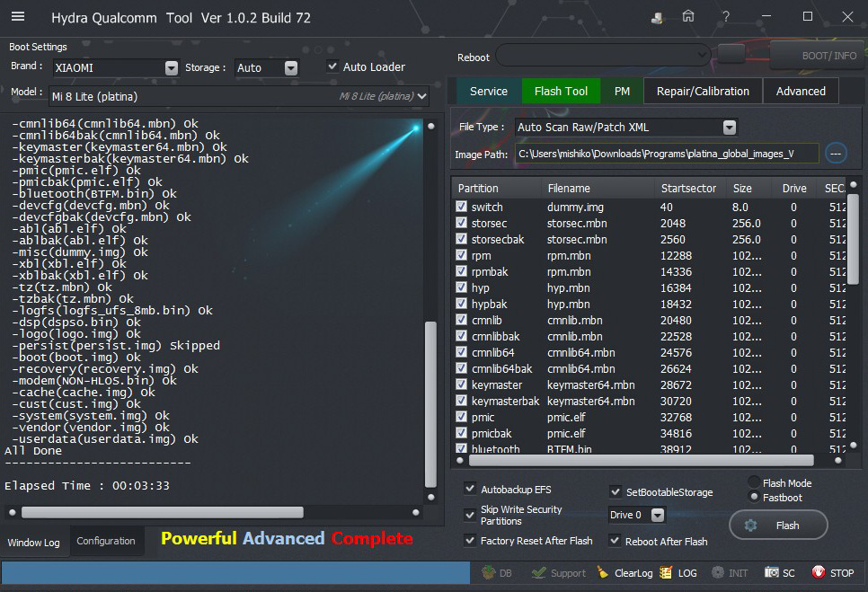The width and height of the screenshot is (868, 592).
Task: Stop the operation with STOP
Action: [833, 573]
